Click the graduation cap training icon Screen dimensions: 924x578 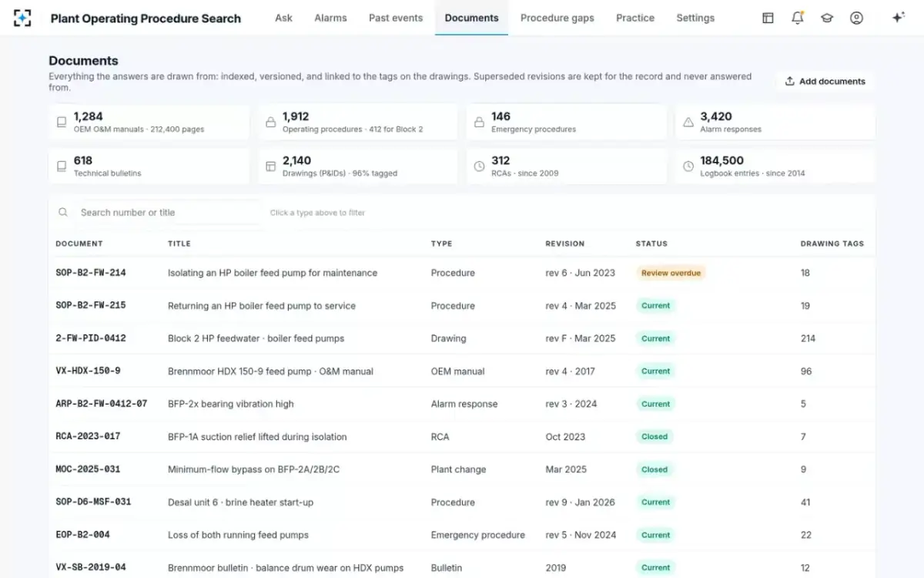tap(827, 18)
